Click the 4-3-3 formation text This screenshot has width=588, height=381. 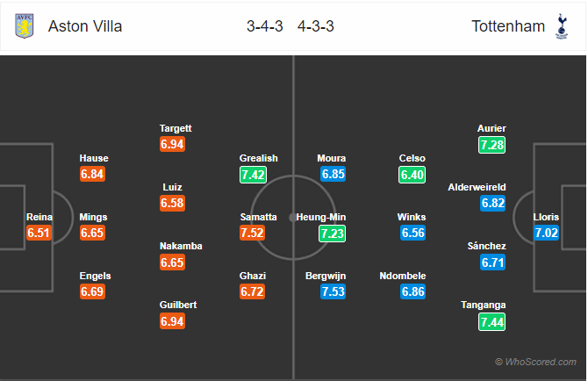[x=316, y=26]
